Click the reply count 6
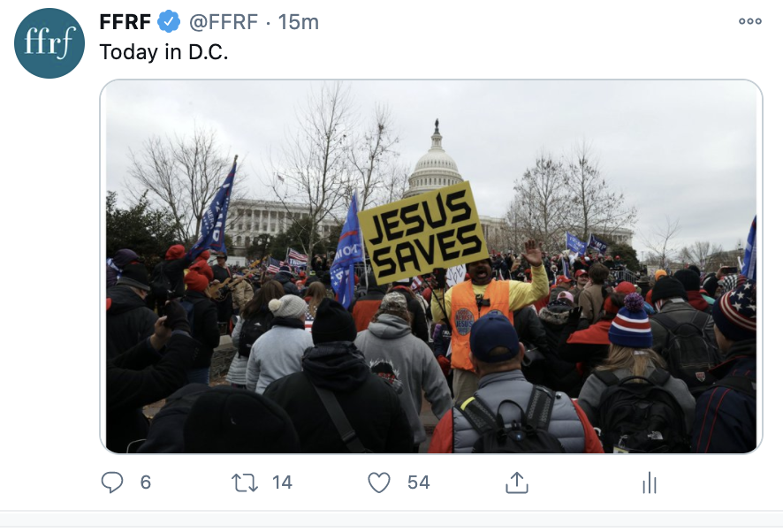 [145, 482]
